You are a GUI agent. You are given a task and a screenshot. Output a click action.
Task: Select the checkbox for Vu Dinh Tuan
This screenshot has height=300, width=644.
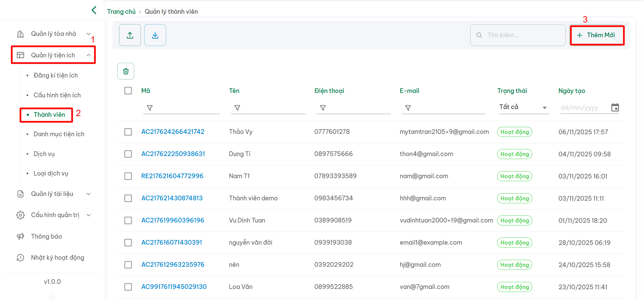tap(128, 220)
